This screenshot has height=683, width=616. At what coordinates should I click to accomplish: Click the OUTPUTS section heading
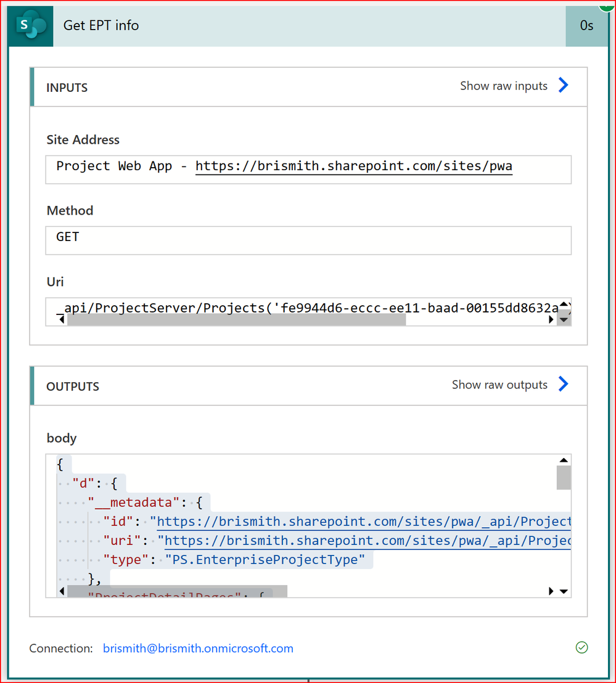point(73,386)
